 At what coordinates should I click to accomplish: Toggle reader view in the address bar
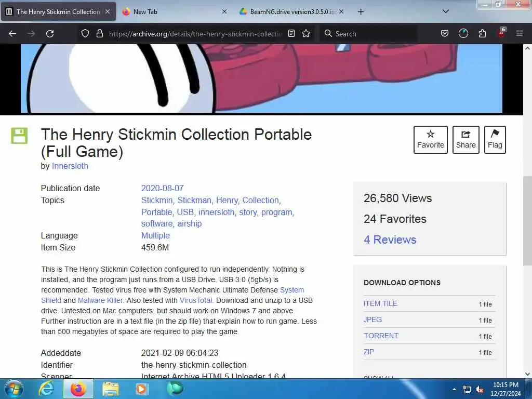291,34
